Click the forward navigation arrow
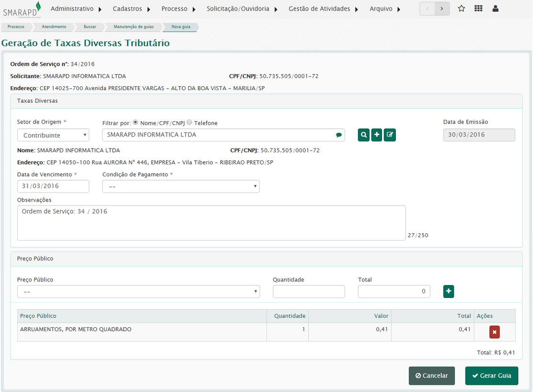Viewport: 533px width, 392px height. point(442,9)
